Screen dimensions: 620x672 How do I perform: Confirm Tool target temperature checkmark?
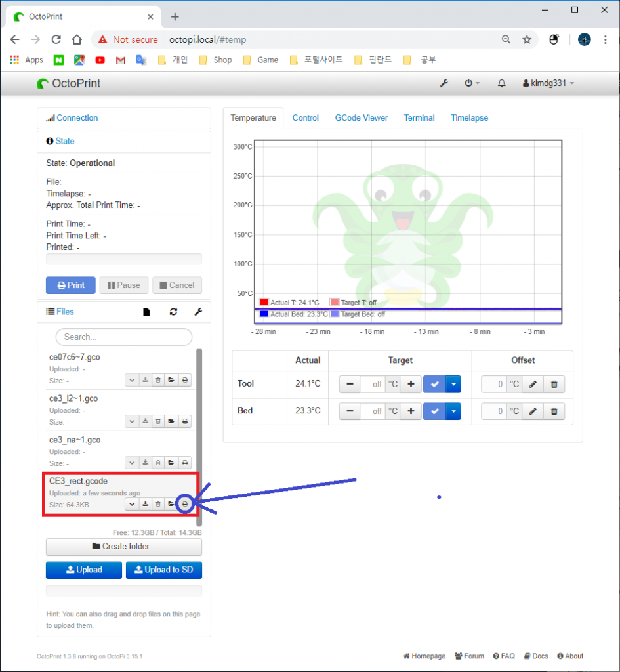coord(434,384)
